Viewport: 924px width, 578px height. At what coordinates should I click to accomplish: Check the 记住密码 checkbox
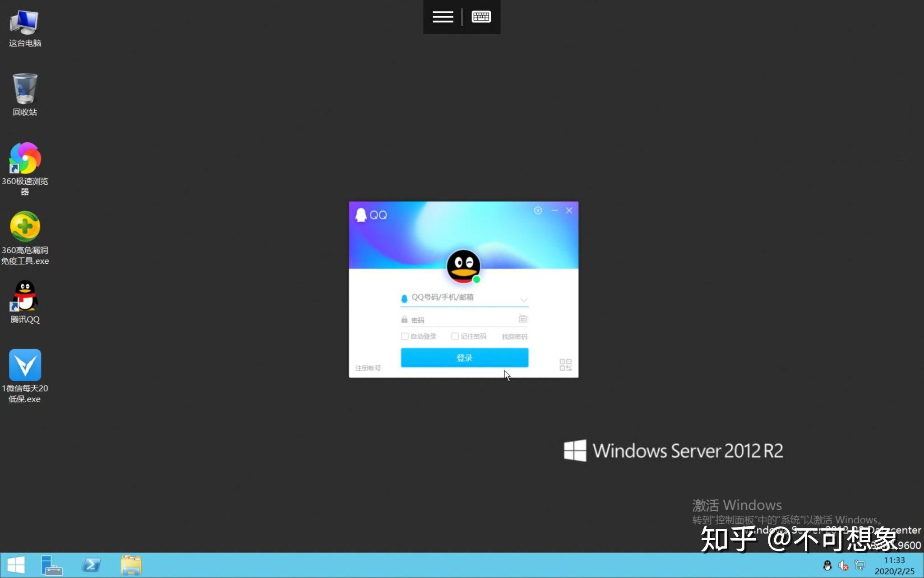(x=455, y=336)
